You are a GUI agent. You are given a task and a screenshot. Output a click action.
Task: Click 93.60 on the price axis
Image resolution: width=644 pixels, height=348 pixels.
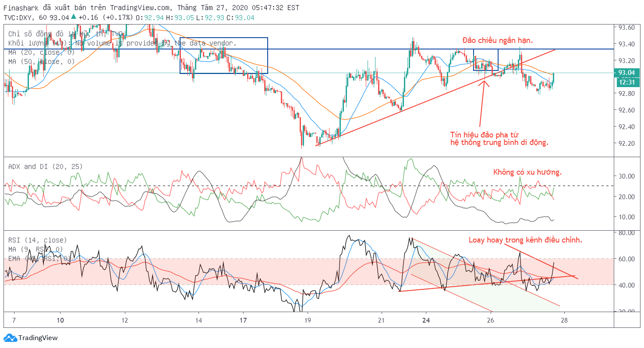[626, 27]
